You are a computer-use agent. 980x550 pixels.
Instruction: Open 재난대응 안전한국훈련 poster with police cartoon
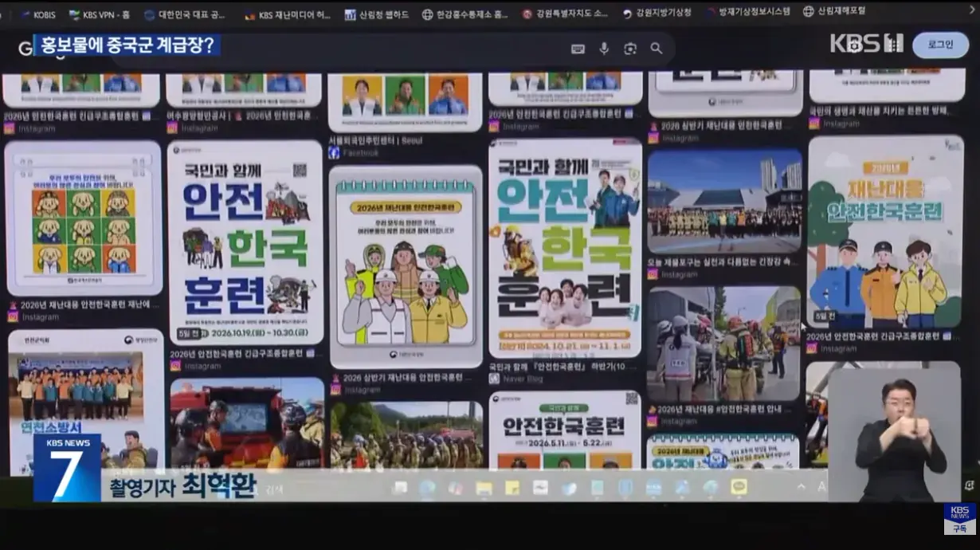885,232
